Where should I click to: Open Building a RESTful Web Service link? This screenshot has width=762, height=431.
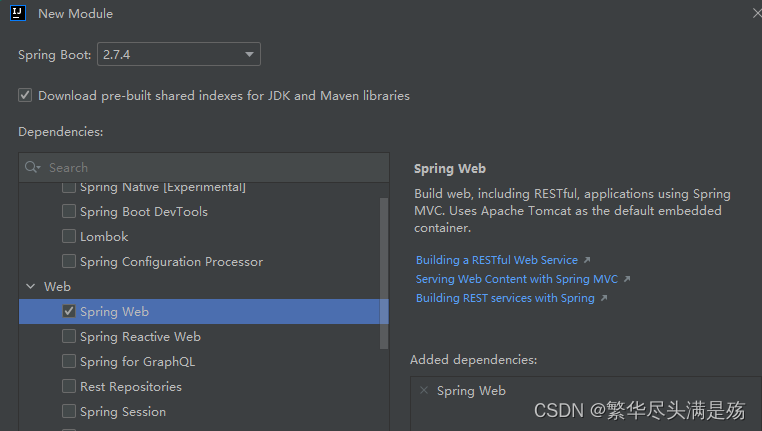click(497, 260)
